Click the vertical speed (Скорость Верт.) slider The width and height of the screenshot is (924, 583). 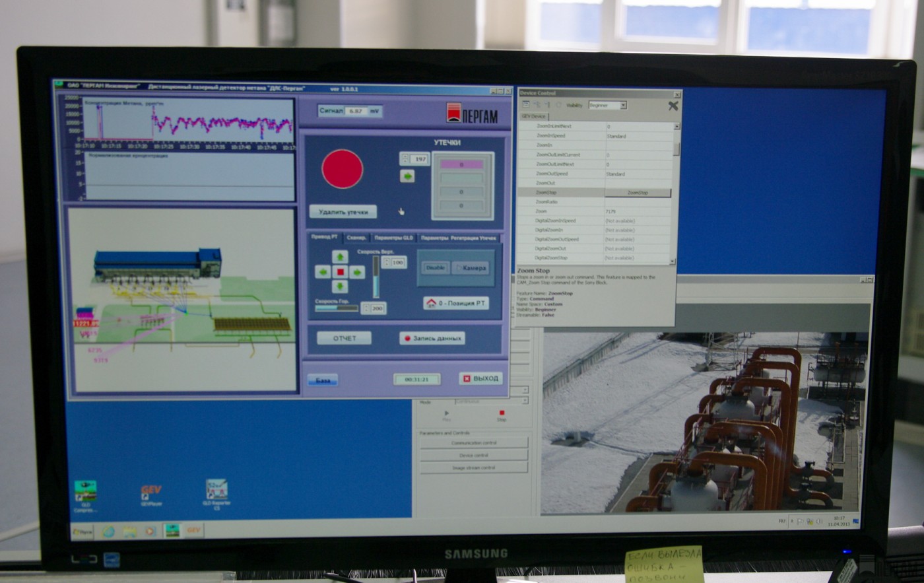click(376, 277)
